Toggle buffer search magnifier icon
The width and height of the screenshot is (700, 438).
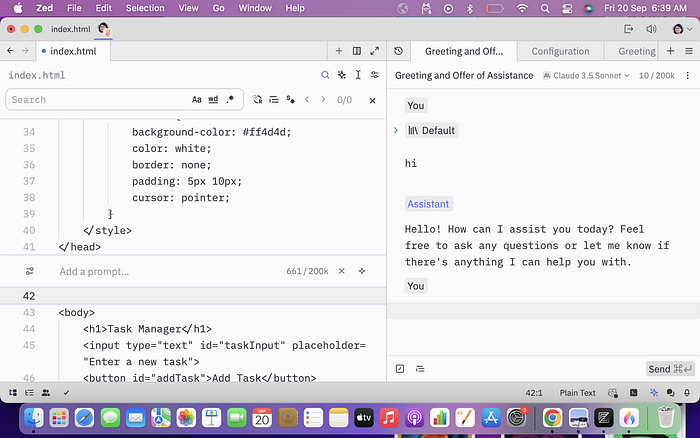325,75
